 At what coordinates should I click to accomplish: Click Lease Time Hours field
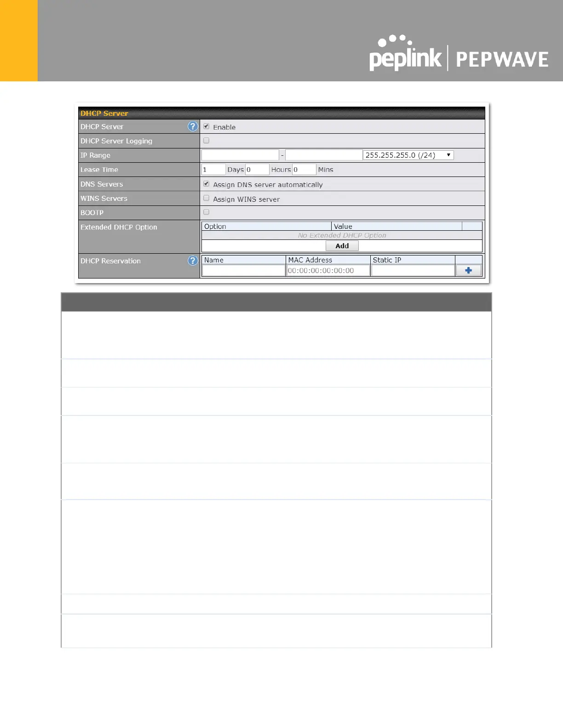257,170
